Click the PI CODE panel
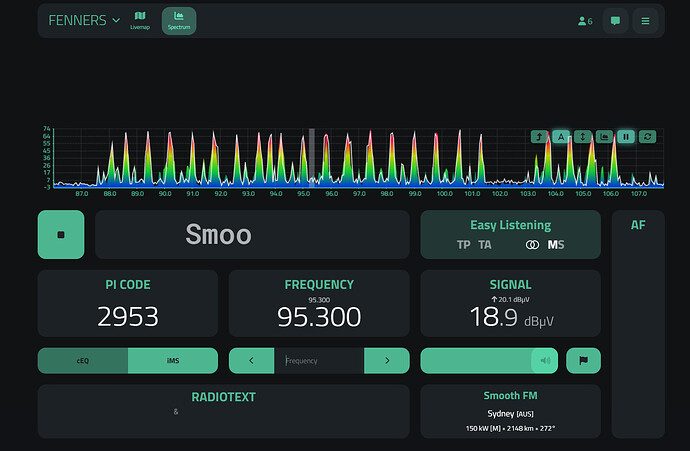 pyautogui.click(x=127, y=304)
